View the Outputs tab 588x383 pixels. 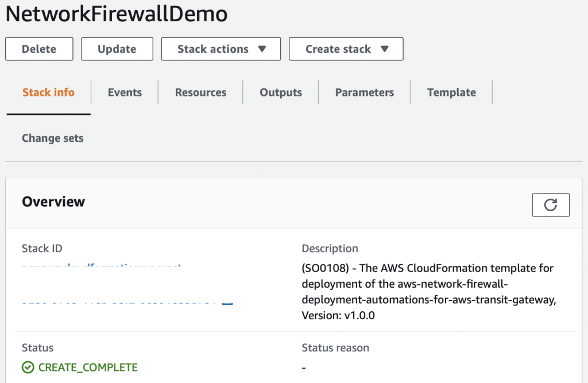[281, 92]
